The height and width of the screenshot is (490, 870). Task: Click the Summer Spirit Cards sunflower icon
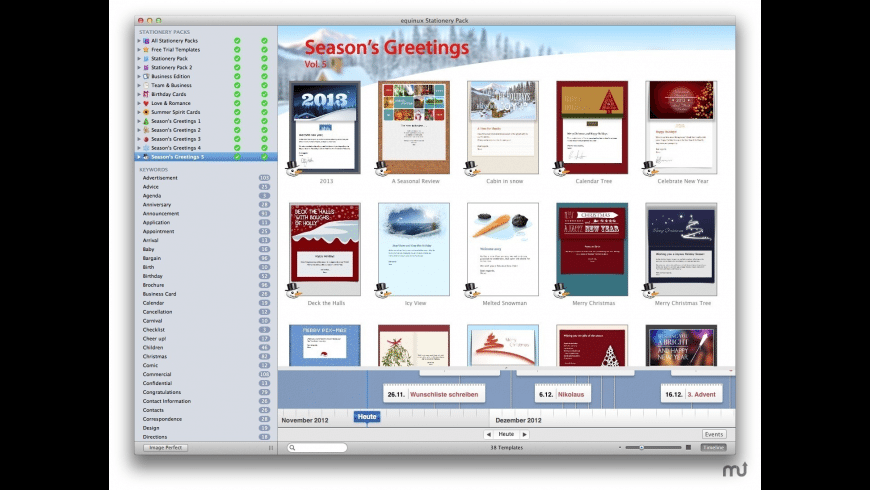pyautogui.click(x=146, y=112)
